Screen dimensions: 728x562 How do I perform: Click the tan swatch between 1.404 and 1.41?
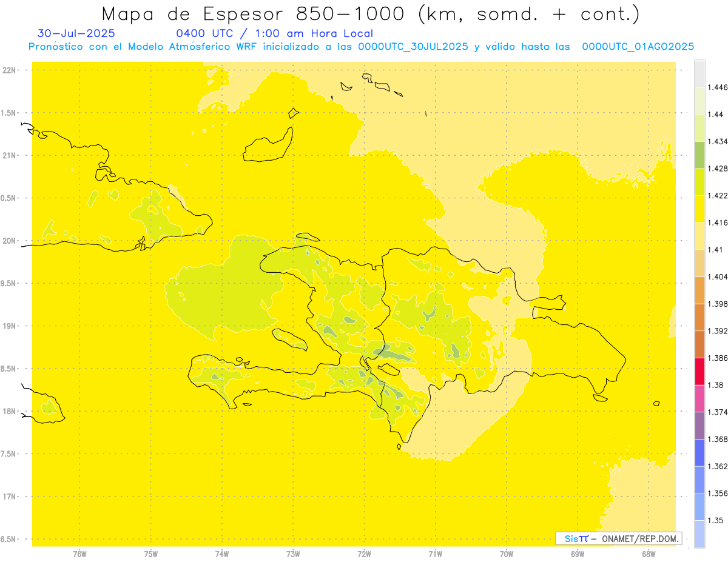pos(699,263)
